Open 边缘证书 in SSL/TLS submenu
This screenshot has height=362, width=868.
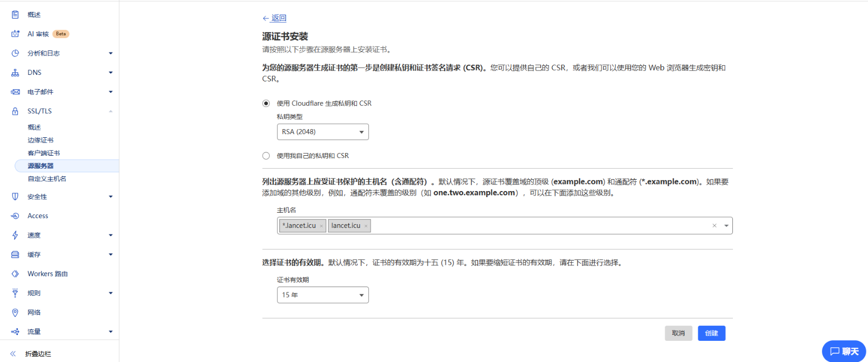point(41,140)
